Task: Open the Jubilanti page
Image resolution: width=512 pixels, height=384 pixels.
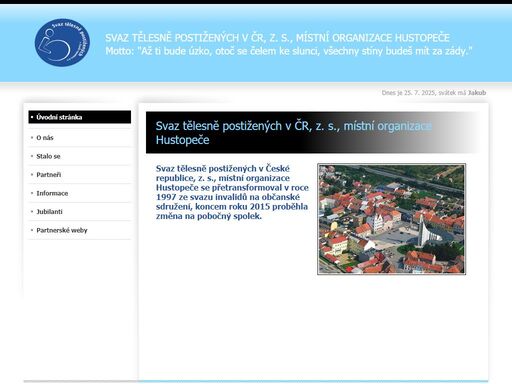Action: click(x=49, y=212)
